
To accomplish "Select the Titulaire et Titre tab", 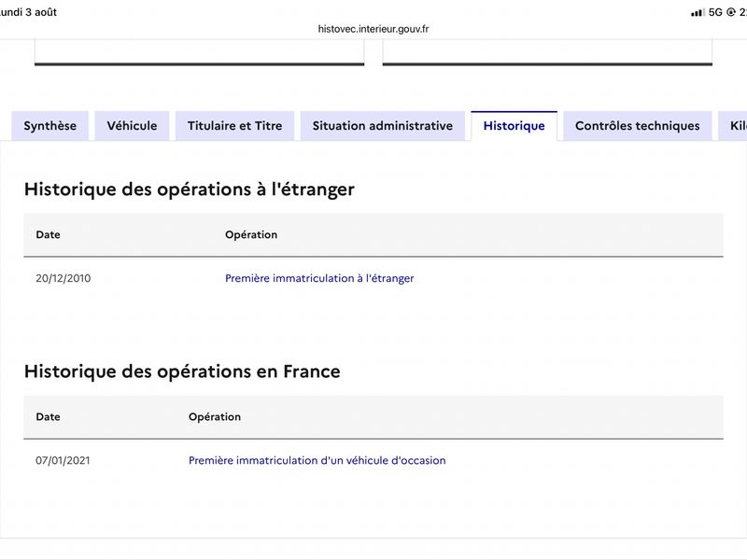I will coord(235,126).
